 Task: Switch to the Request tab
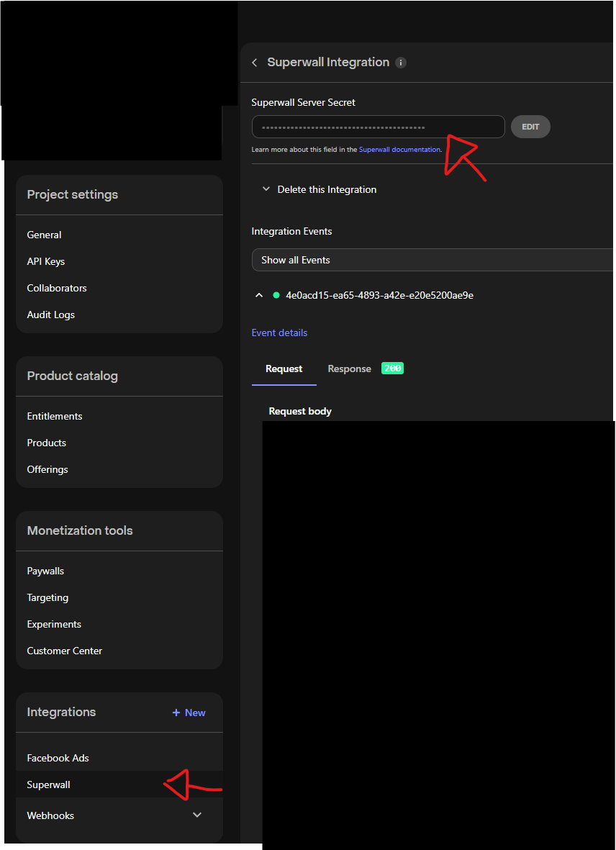click(284, 369)
